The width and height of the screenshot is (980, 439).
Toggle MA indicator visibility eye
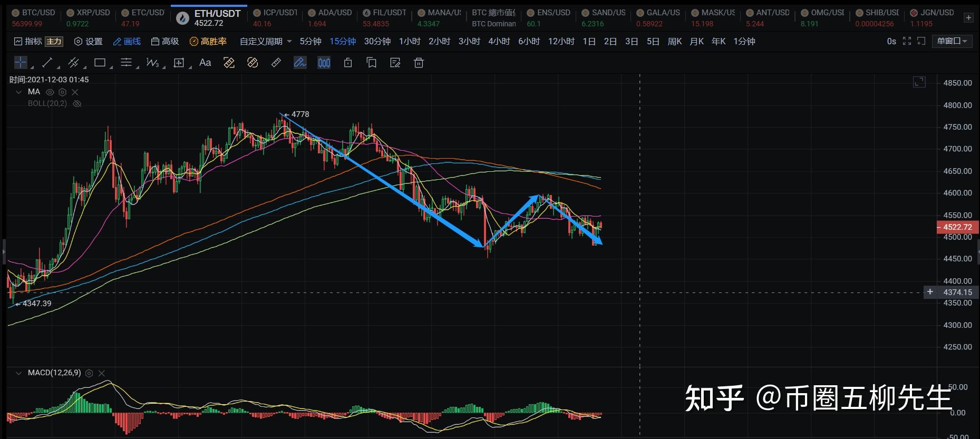click(50, 92)
